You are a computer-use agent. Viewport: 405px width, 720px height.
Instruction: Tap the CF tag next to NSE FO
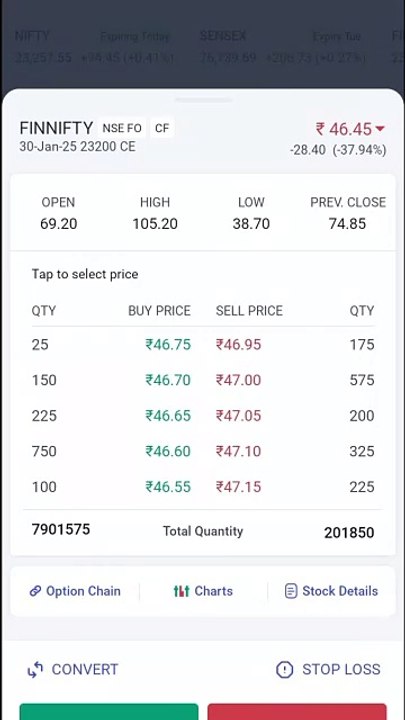click(162, 128)
